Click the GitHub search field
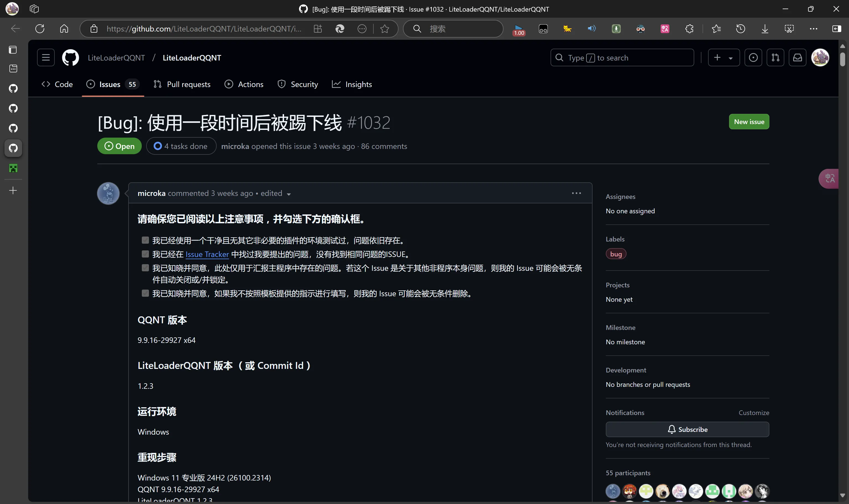This screenshot has height=504, width=849. tap(622, 58)
